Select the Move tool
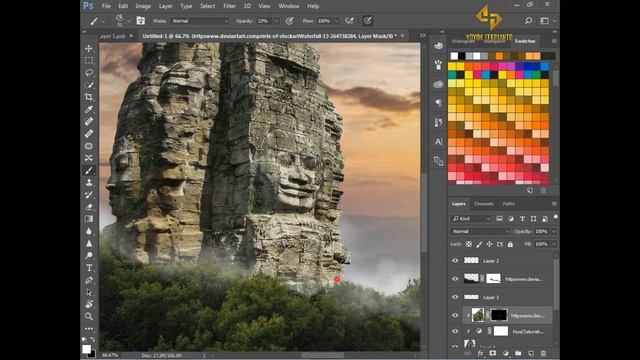640x360 pixels. click(x=89, y=49)
